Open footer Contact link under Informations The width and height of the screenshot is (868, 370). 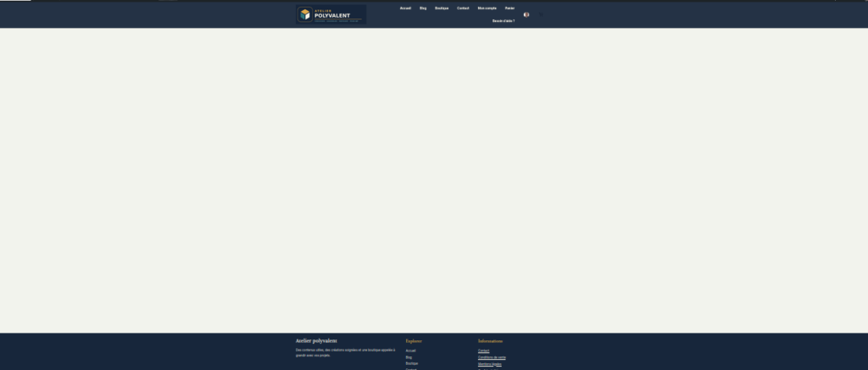[x=484, y=351]
